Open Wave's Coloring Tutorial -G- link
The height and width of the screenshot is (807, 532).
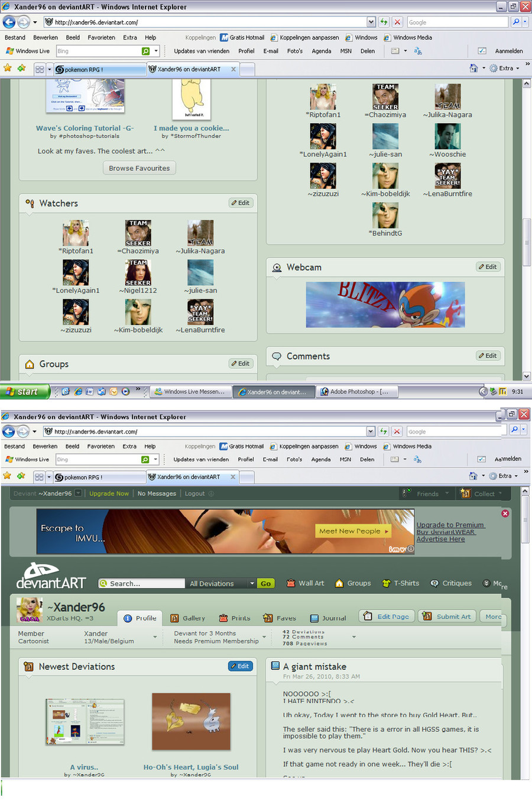85,128
